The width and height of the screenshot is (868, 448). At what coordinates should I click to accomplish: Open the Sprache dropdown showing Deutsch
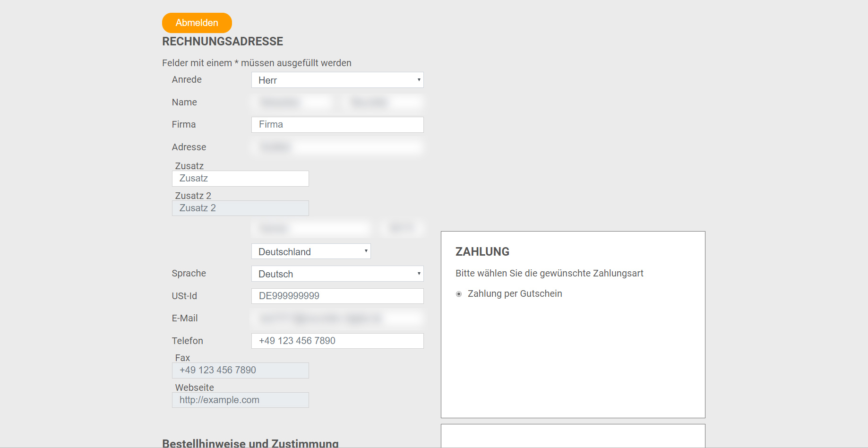point(337,274)
